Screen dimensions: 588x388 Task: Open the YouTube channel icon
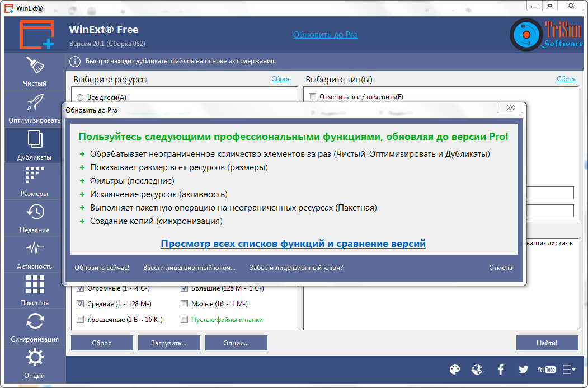tap(546, 370)
